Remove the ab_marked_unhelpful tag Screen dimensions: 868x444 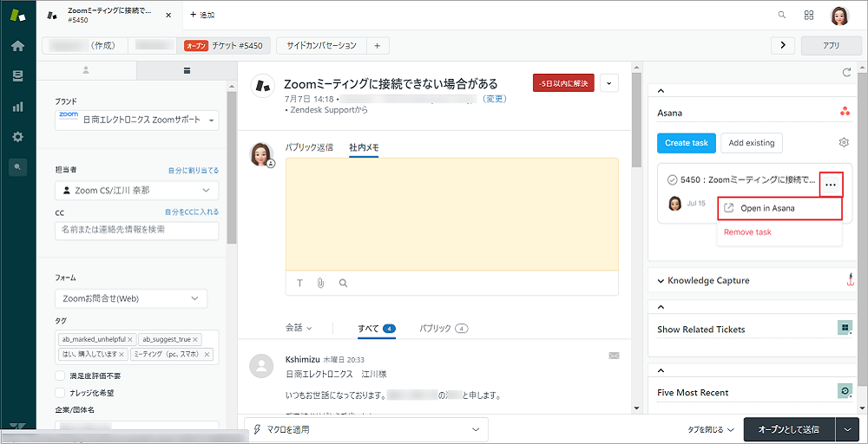point(130,339)
